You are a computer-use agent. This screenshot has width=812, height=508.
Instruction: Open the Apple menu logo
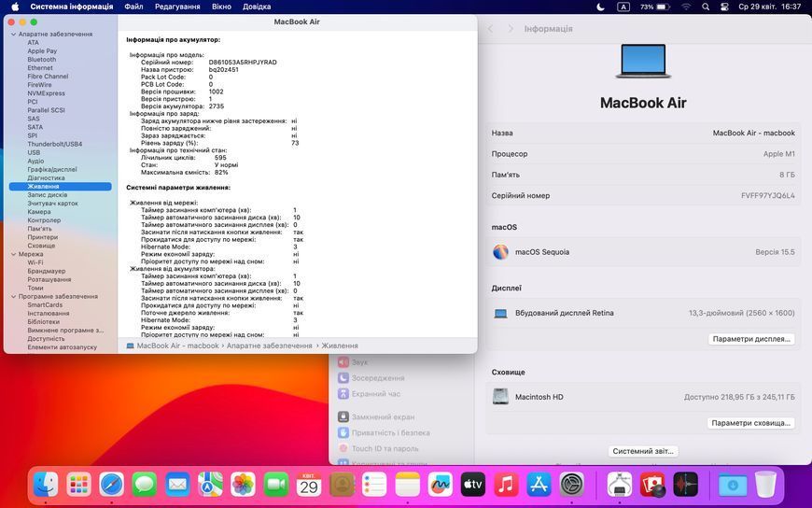15,7
